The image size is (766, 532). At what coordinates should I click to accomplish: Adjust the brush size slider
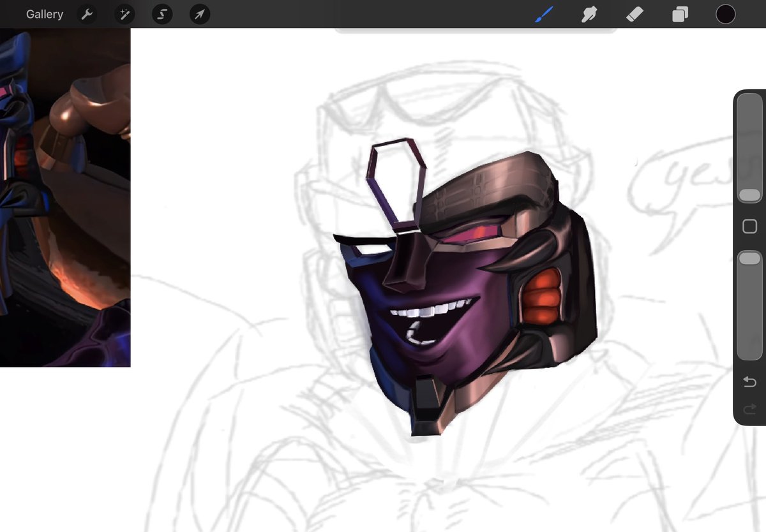click(749, 149)
